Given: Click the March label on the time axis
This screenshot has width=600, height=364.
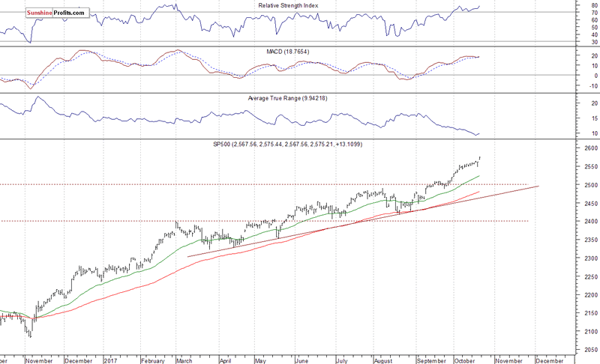Looking at the screenshot, I should pos(184,360).
